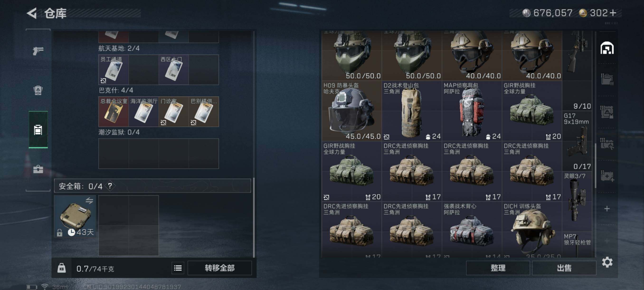Select the H09 防暴头盔 helmet item
Viewport: 644px width, 290px height.
(351, 111)
